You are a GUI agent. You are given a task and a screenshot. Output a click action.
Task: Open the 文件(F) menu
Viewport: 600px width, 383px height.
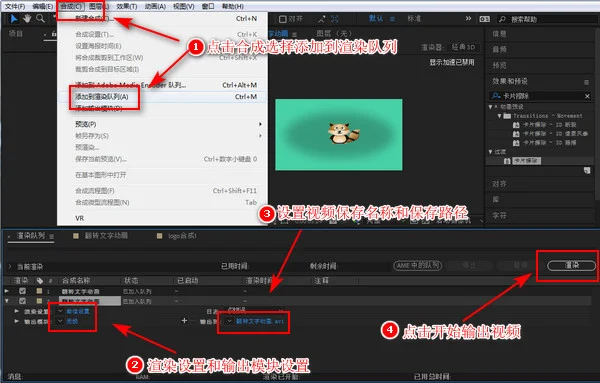point(15,6)
